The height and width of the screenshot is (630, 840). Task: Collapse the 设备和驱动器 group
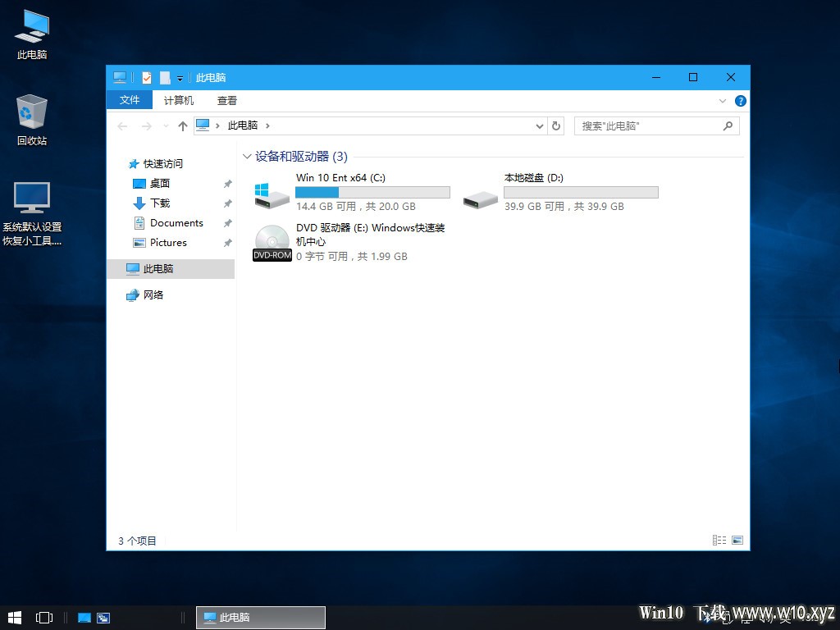pyautogui.click(x=248, y=156)
